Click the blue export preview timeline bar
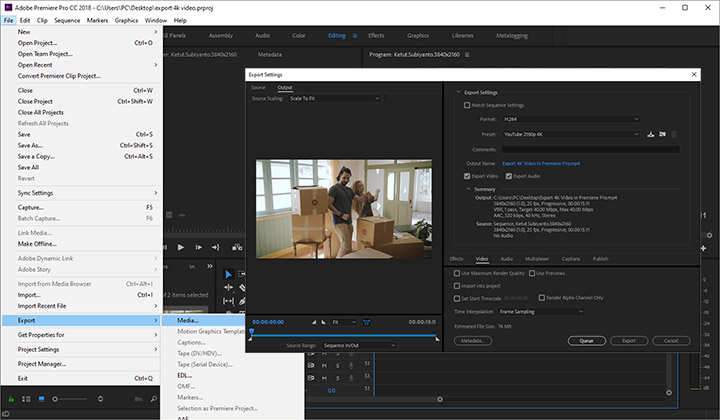This screenshot has height=420, width=720. point(344,336)
